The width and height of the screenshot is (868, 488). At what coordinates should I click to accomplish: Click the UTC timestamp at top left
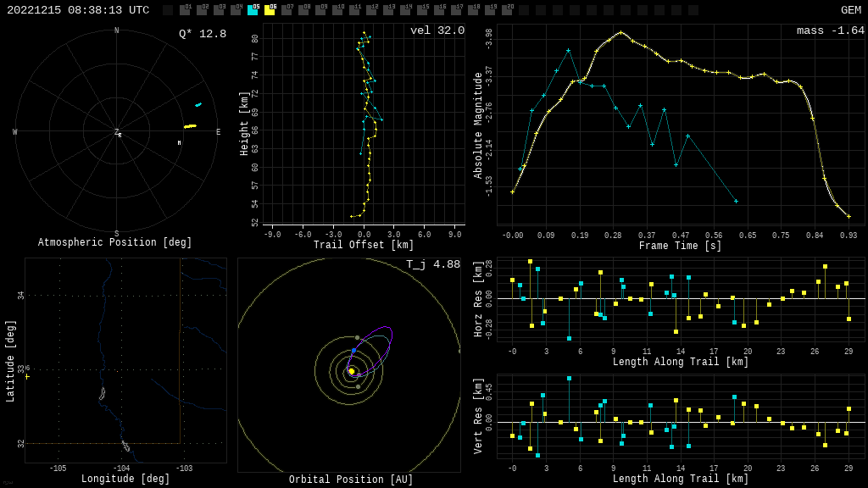[x=78, y=10]
